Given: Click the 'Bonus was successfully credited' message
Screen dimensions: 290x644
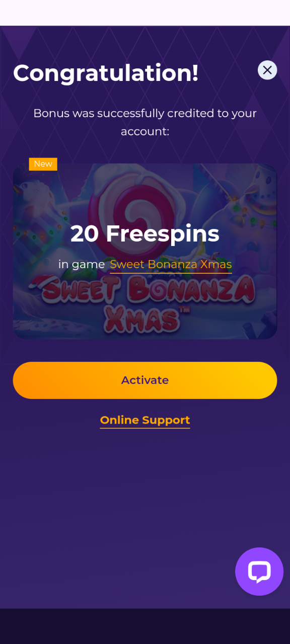Looking at the screenshot, I should coord(145,122).
